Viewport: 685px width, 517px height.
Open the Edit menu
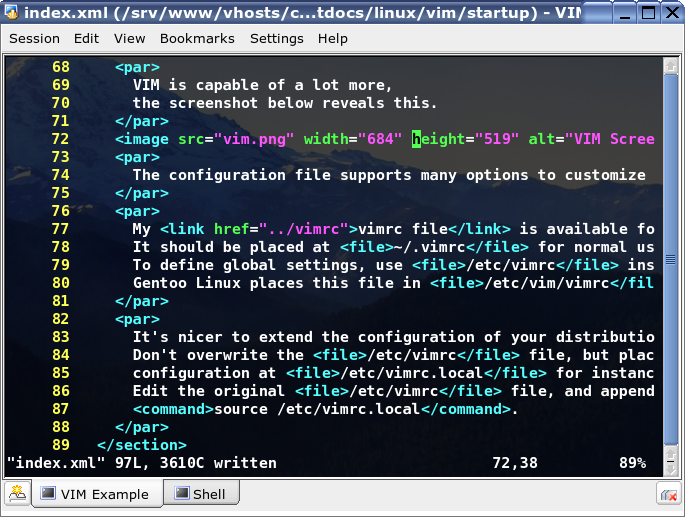86,39
